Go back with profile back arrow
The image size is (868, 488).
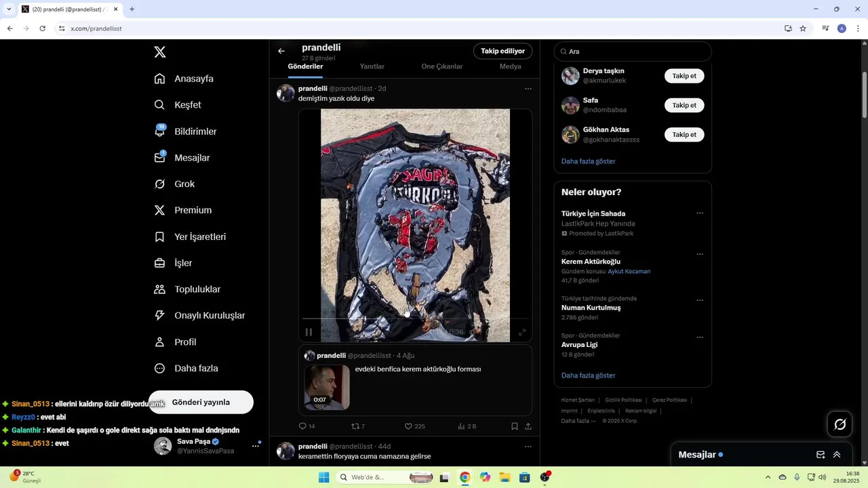pos(281,51)
